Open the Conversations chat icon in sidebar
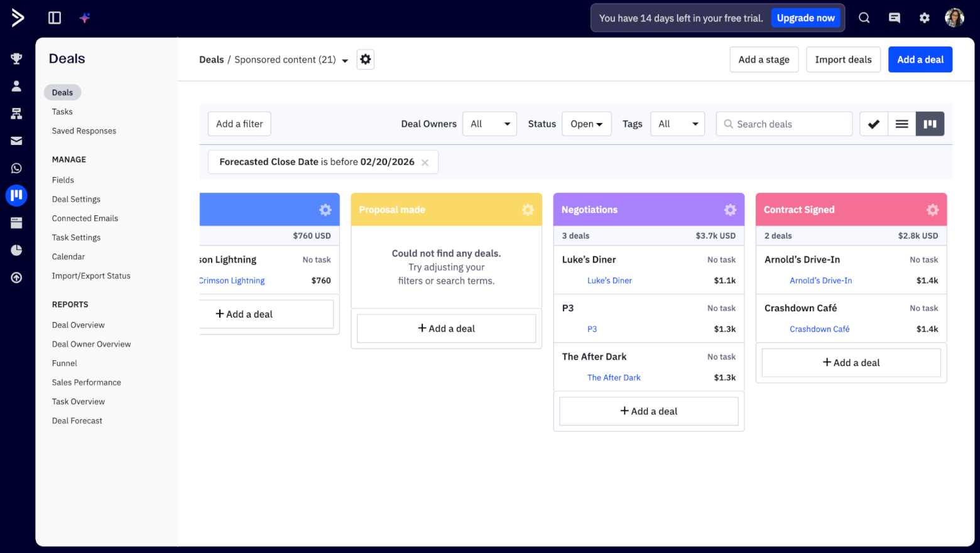Viewport: 980px width, 553px height. click(894, 18)
